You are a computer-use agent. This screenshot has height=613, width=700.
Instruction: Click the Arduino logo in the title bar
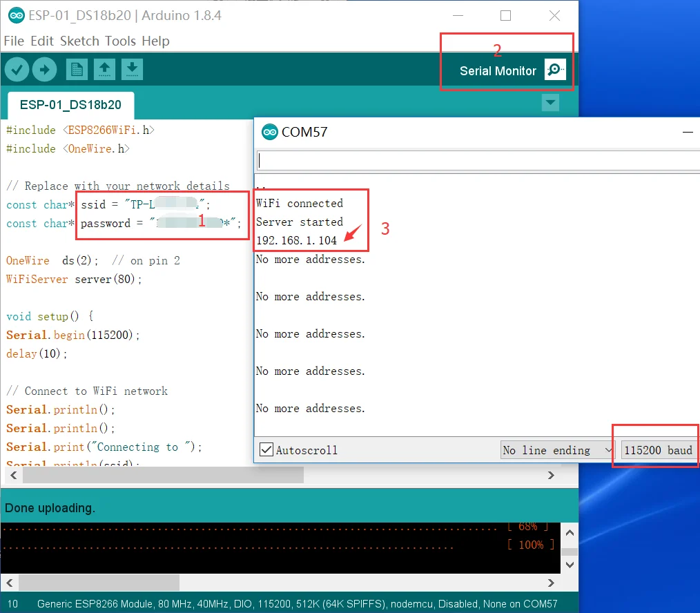17,16
